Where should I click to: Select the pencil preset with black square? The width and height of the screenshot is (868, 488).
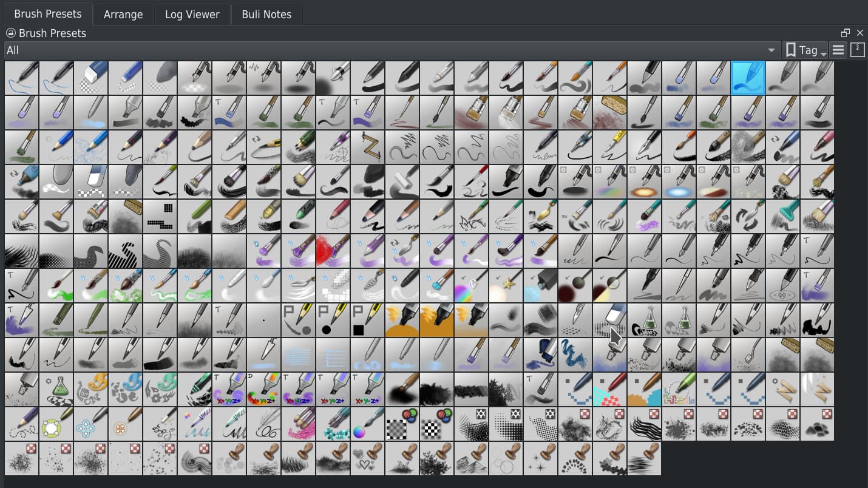pos(368,320)
